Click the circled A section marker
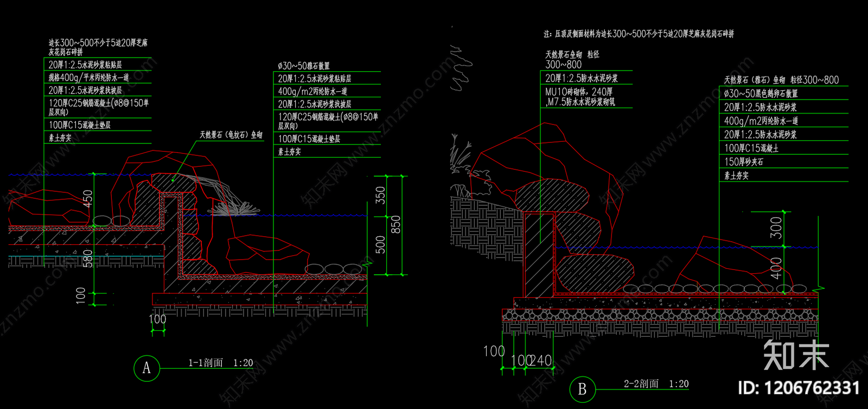This screenshot has height=409, width=868. point(146,368)
